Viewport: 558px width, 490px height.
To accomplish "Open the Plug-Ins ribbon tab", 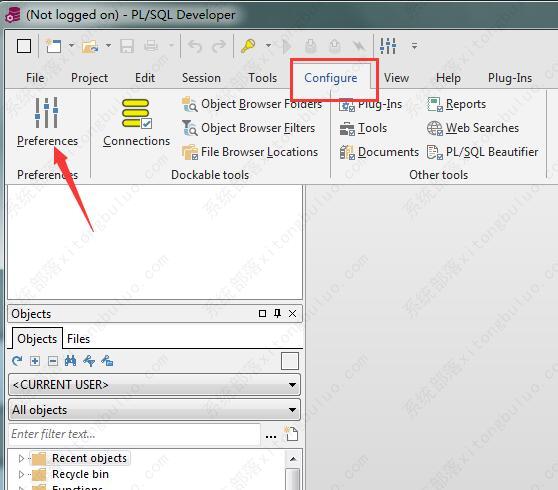I will 510,78.
